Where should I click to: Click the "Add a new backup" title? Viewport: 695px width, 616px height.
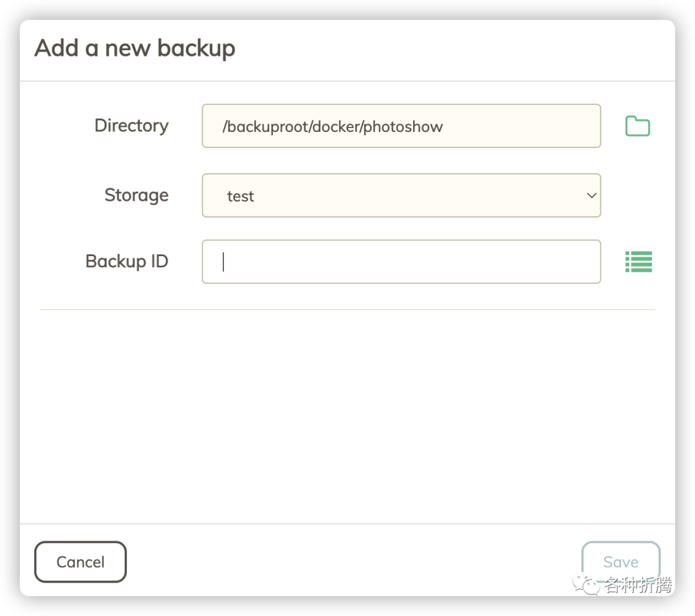coord(135,48)
